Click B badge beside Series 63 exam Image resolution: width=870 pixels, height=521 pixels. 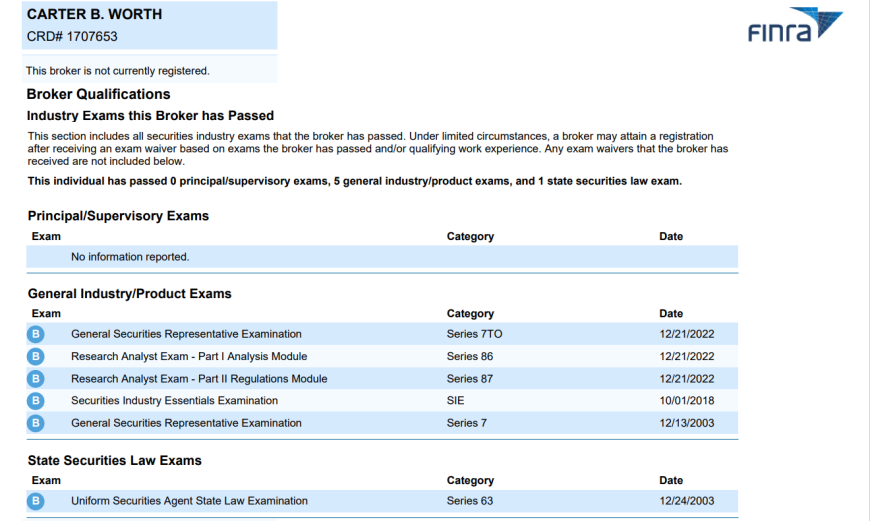(36, 501)
